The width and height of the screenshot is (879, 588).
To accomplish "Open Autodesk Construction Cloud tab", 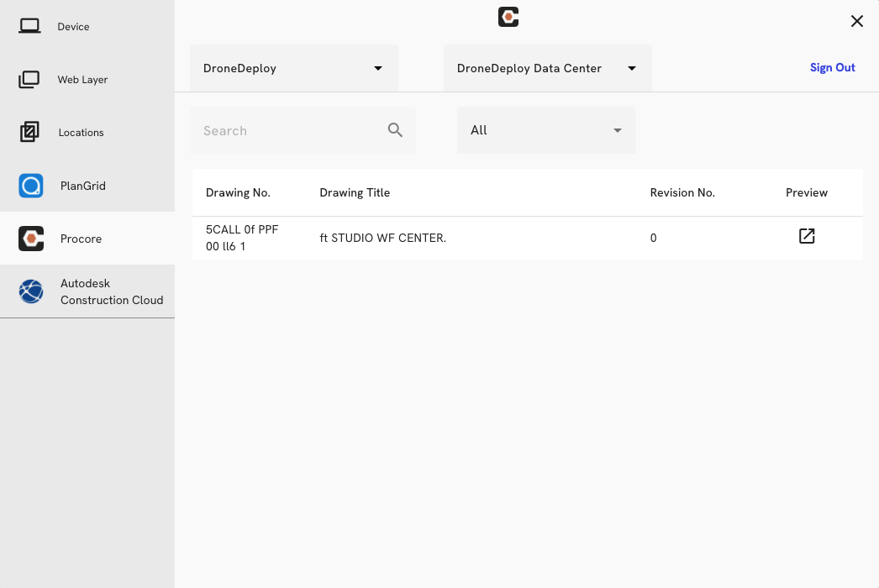I will tap(87, 291).
